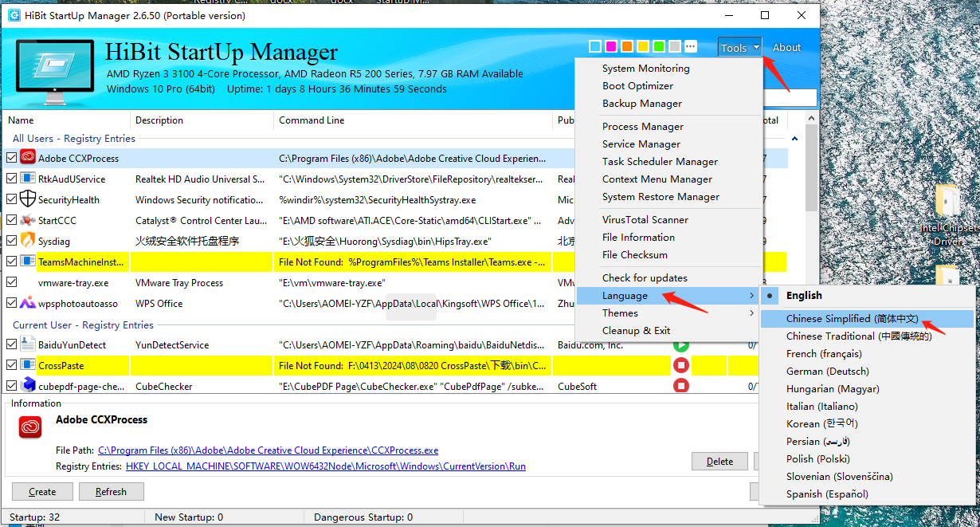Viewport: 980px width, 527px height.
Task: Open Process Manager from the Tools menu
Action: tap(643, 126)
